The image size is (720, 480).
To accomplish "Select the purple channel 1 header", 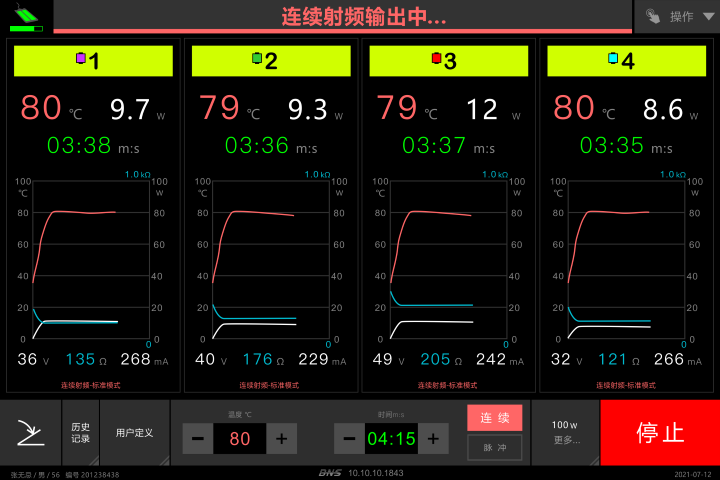I will 93,61.
